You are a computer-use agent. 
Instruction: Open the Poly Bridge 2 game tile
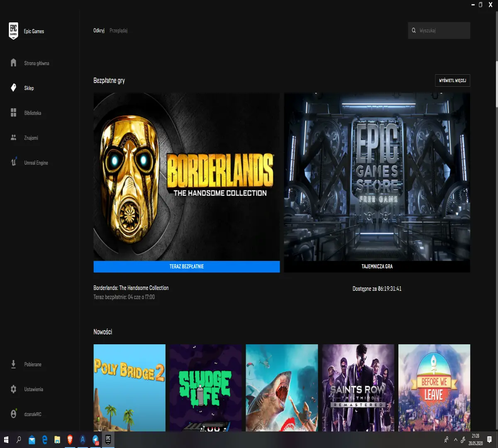pyautogui.click(x=129, y=388)
